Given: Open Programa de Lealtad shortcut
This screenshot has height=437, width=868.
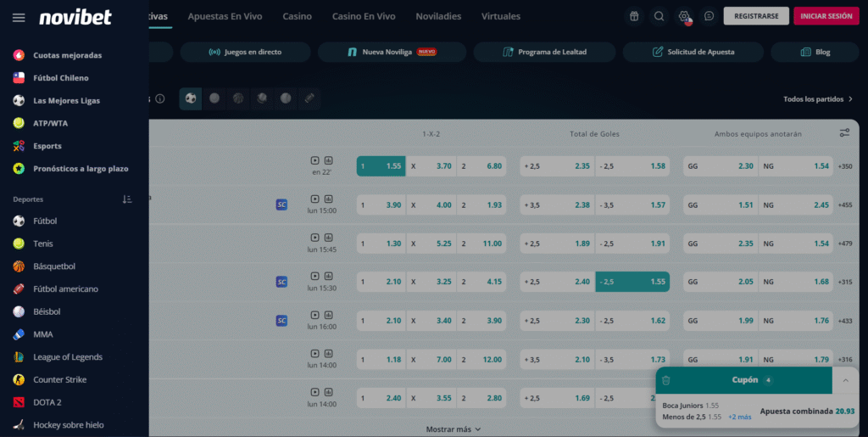Looking at the screenshot, I should tap(544, 52).
